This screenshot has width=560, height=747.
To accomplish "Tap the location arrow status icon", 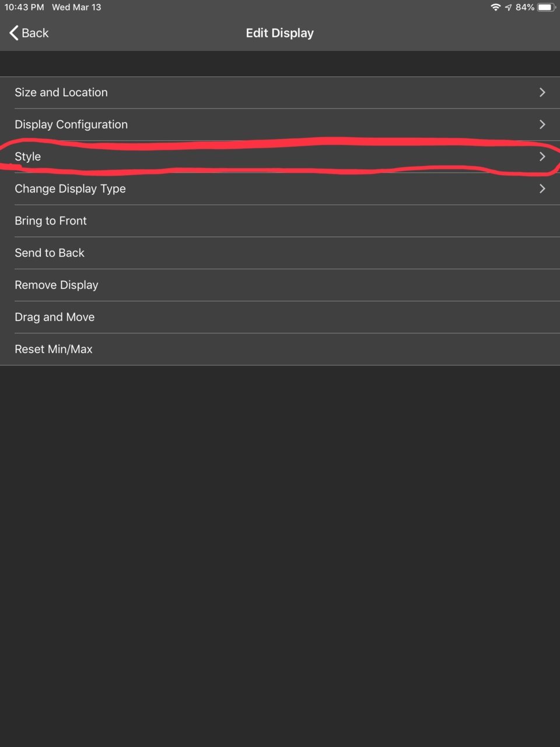I will [508, 7].
